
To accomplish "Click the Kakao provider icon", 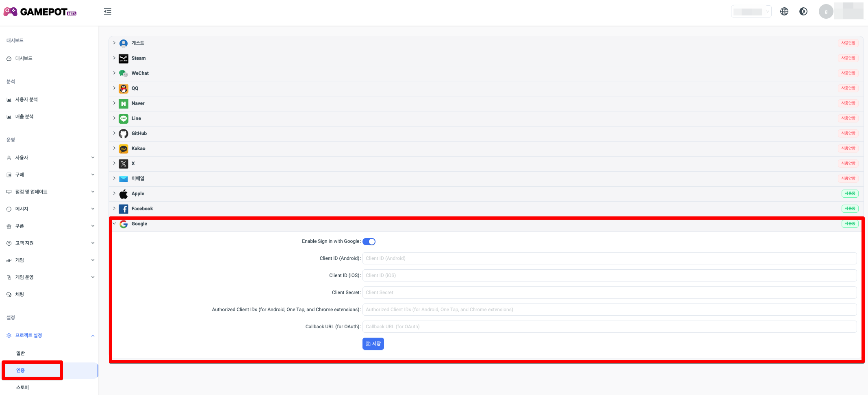I will 124,148.
